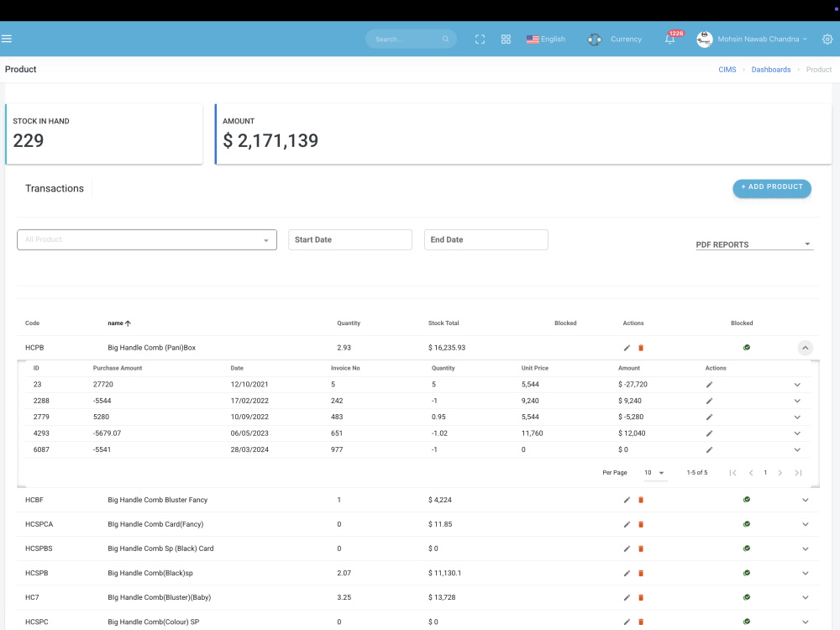Screen dimensions: 840x630
Task: Edit the HC7 product
Action: pos(627,597)
